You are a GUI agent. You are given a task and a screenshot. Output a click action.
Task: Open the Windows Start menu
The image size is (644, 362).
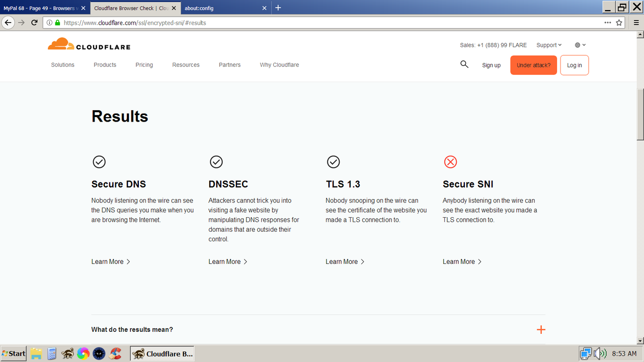click(14, 353)
